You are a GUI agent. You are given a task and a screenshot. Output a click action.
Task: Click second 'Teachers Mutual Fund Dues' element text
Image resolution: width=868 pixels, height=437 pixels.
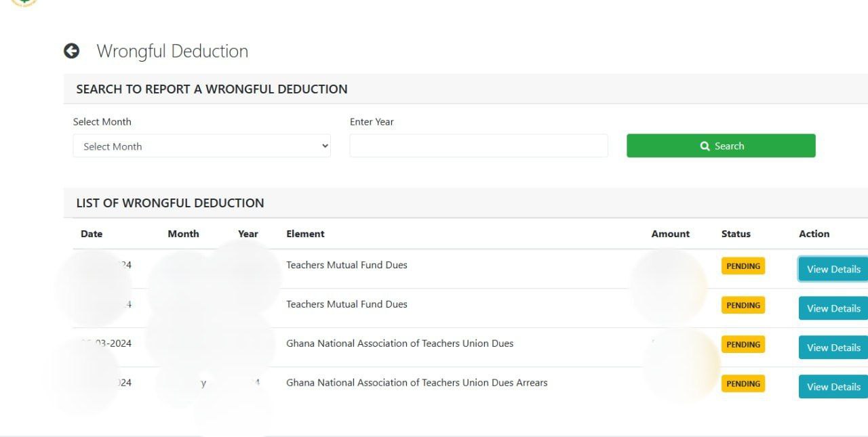pos(347,304)
